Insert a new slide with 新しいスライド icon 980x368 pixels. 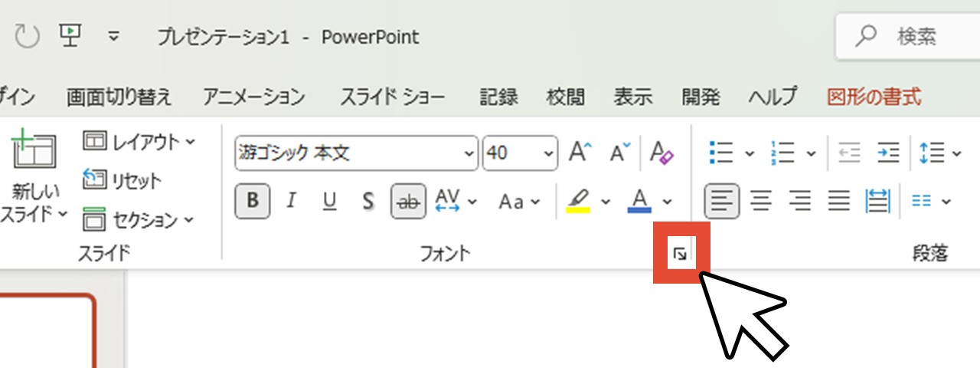pos(34,150)
